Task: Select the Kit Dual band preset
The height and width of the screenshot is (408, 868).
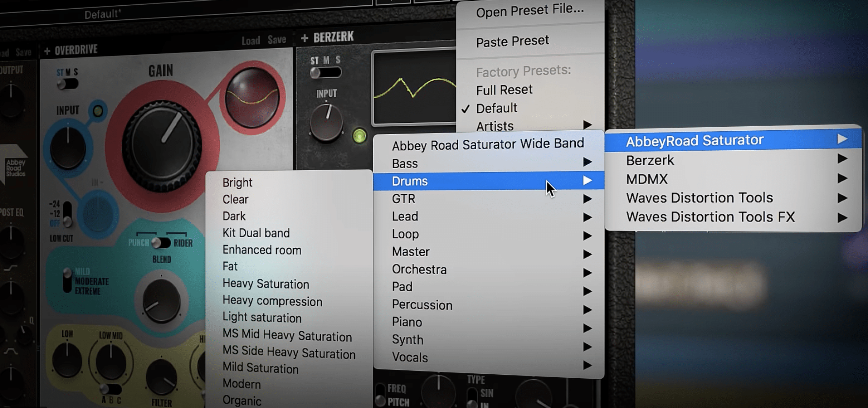Action: 289,233
